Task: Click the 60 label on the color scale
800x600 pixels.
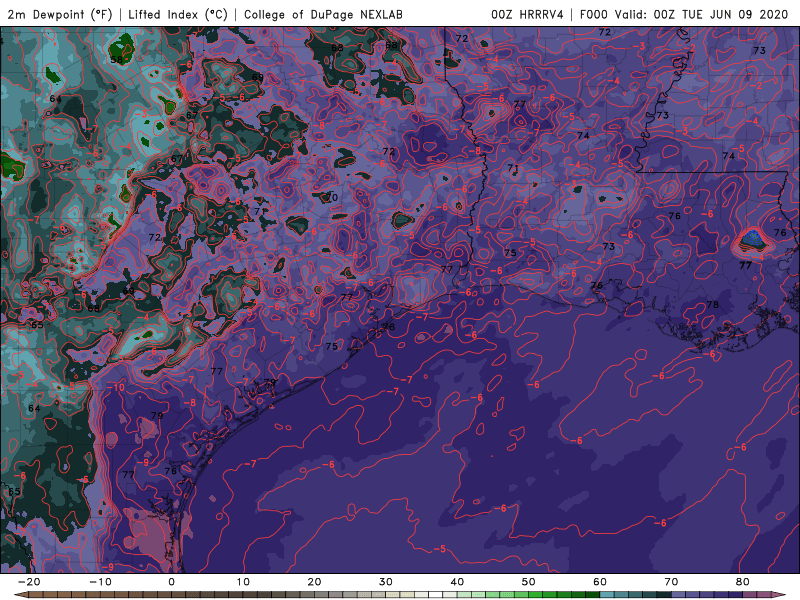Action: (x=600, y=582)
